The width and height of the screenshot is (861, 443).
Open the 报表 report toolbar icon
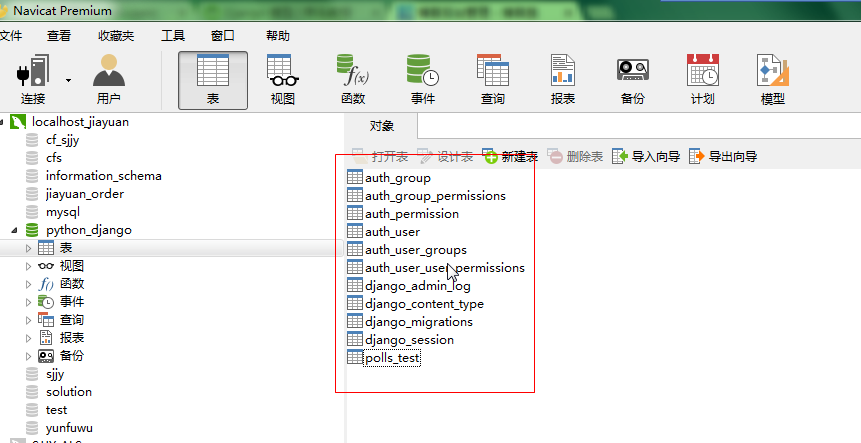tap(563, 80)
